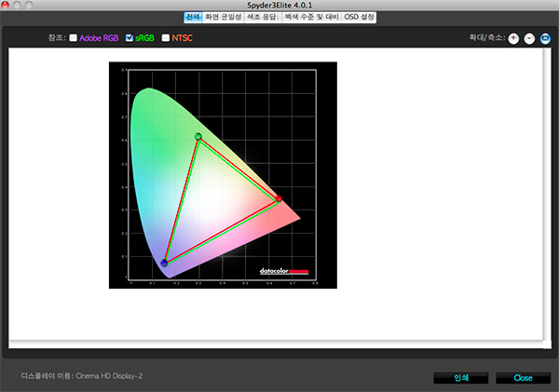Go to the 백색 수준 및 대비 tab
The width and height of the screenshot is (559, 392).
(311, 17)
